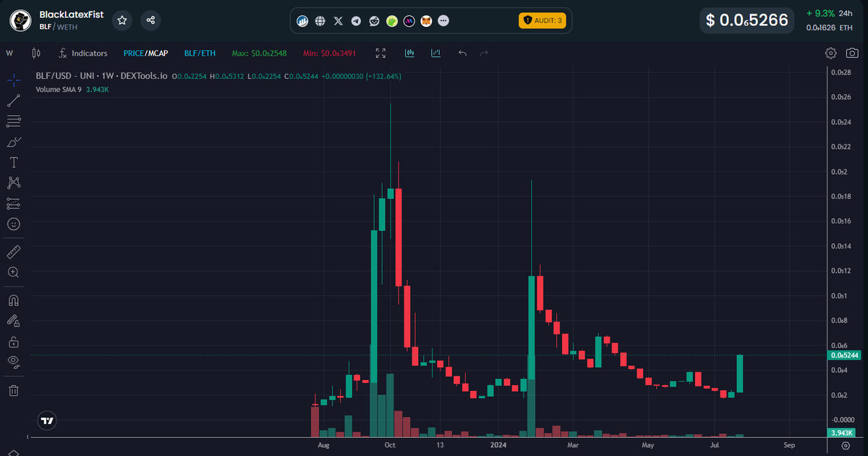Select the brush drawing tool

click(13, 142)
